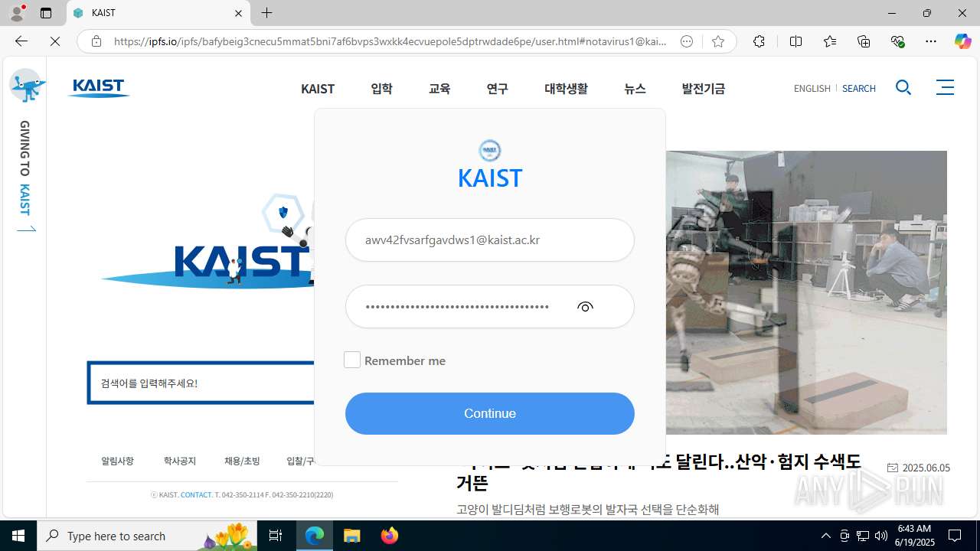Screen dimensions: 980x551
Task: Open the 대학생활 menu
Action: 566,89
